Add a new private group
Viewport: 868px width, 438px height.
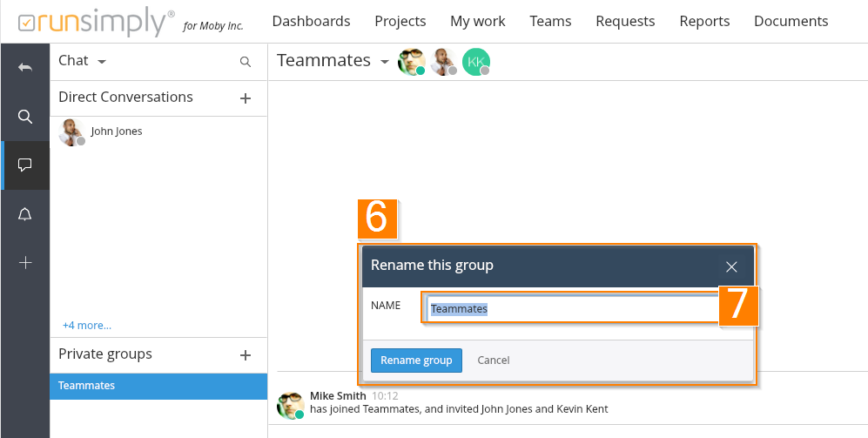coord(246,355)
